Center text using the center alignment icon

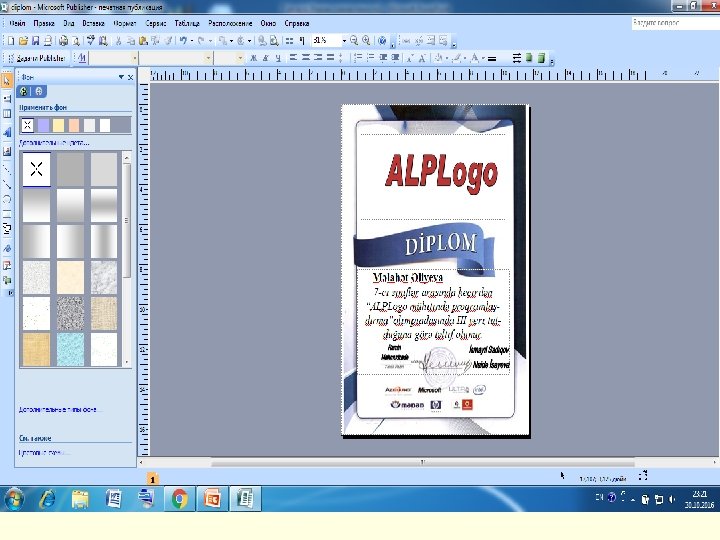coord(305,58)
